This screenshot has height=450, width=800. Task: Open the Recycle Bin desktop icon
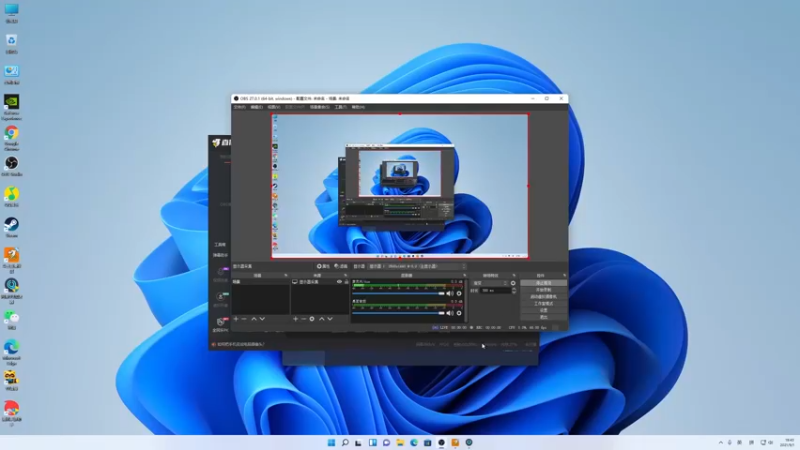(11, 44)
